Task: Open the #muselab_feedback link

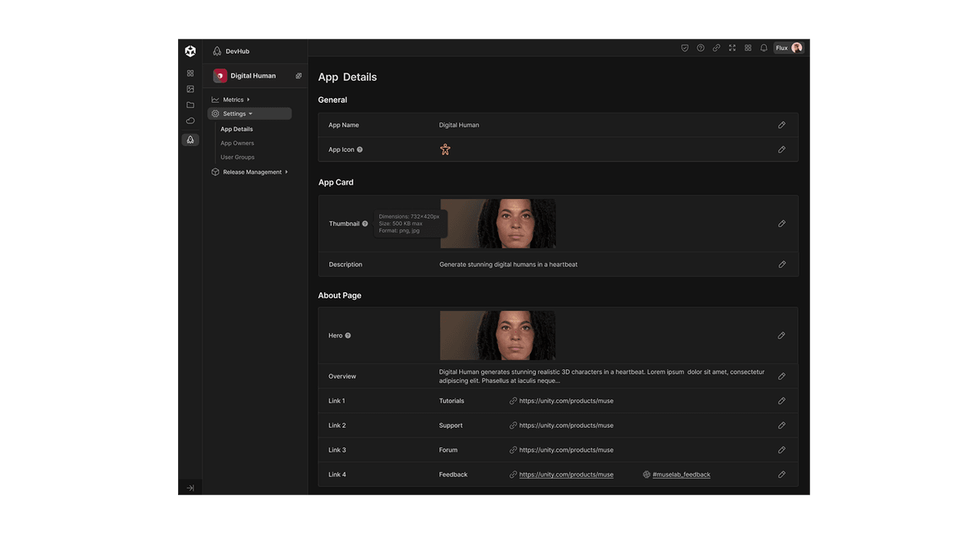Action: 681,474
